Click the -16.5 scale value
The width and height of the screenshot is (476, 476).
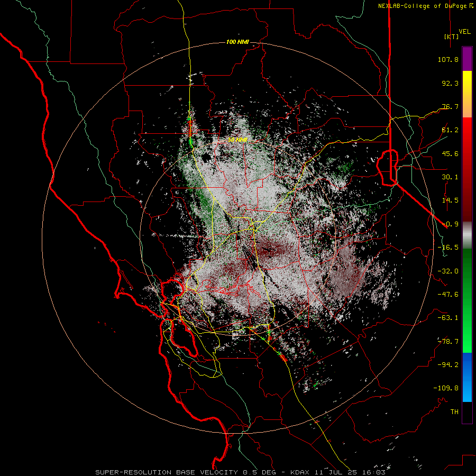click(x=448, y=248)
